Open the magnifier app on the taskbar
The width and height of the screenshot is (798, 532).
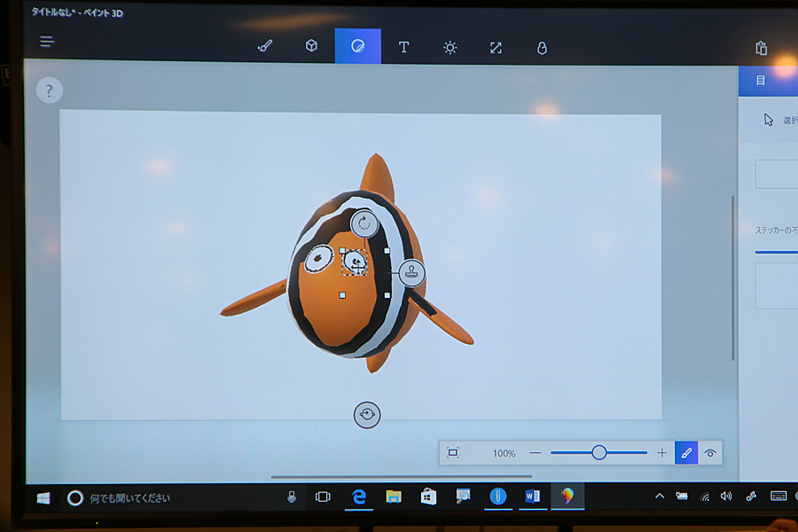(463, 496)
